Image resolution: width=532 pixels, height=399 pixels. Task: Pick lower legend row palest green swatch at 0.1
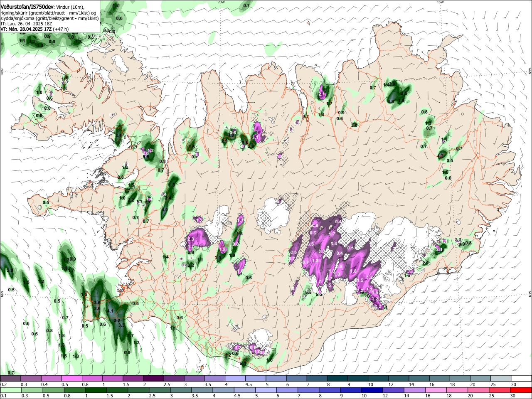[10, 390]
